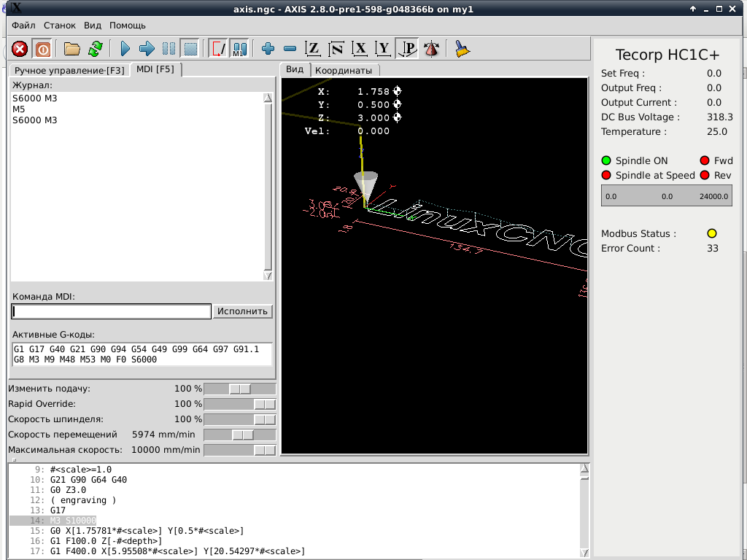Adjust the Rapid Override slider
Viewport: 747px width, 560px height.
[264, 404]
